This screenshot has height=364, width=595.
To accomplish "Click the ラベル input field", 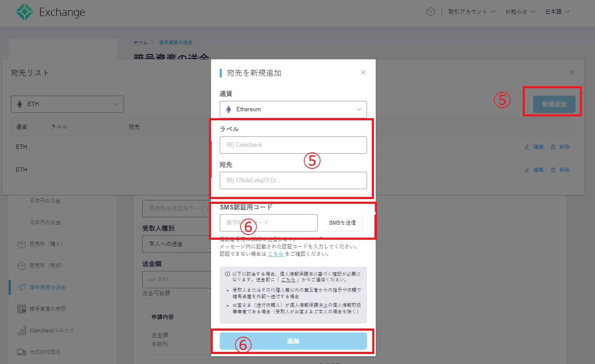I will pos(293,145).
